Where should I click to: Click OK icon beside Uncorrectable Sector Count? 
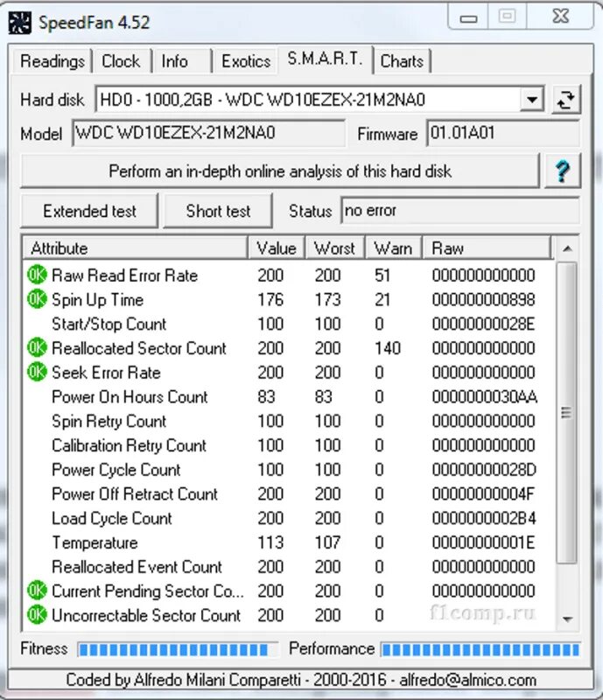coord(37,615)
